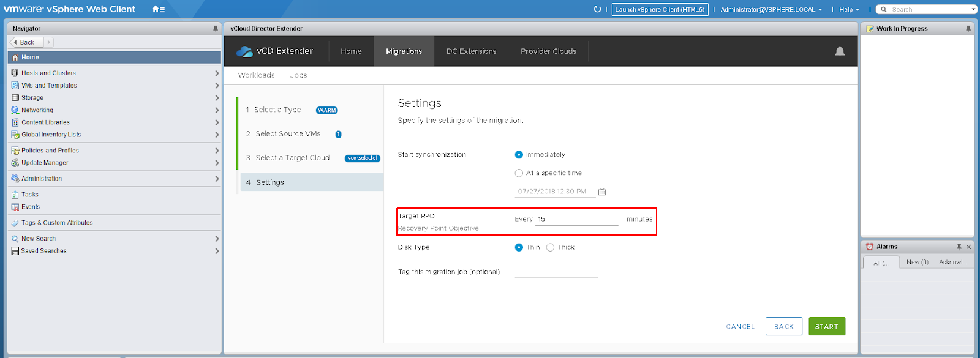Click the Update Manager icon
Viewport: 980px width, 358px height.
click(15, 163)
